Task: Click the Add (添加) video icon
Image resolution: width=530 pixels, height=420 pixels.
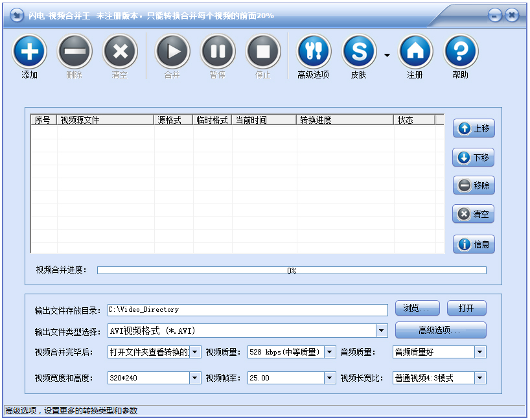Action: click(x=29, y=51)
